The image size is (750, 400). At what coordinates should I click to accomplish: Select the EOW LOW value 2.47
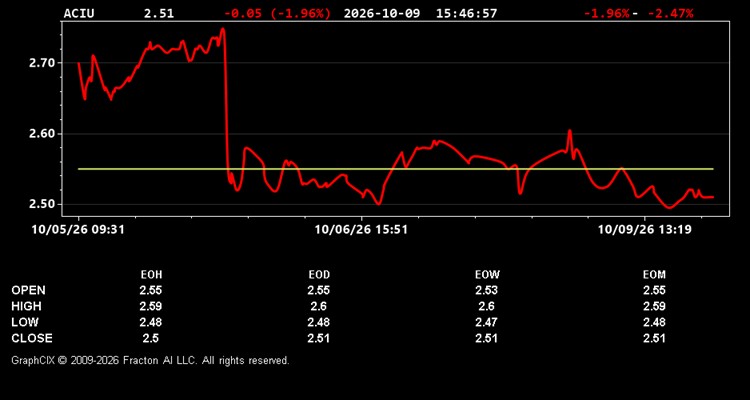point(486,322)
